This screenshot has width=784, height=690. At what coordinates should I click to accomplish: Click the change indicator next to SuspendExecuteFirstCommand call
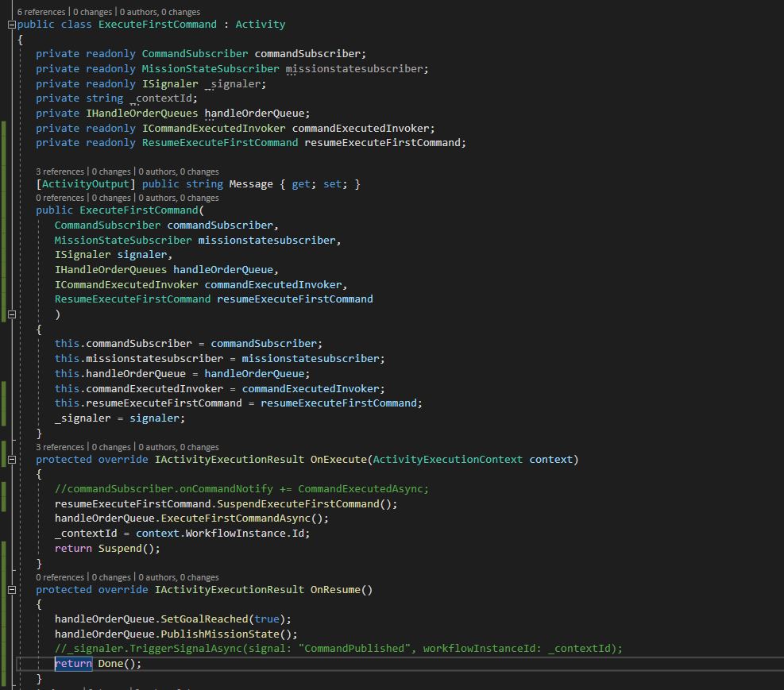pos(2,503)
